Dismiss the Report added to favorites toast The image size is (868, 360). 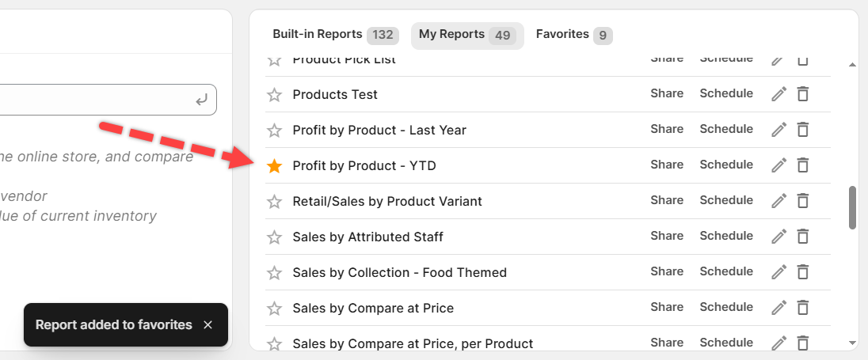point(207,324)
